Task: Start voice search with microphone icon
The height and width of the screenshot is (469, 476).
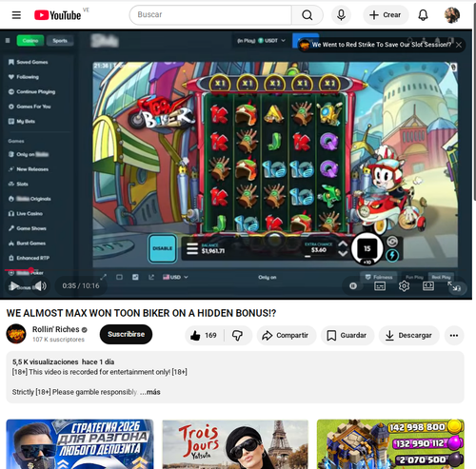Action: click(341, 15)
